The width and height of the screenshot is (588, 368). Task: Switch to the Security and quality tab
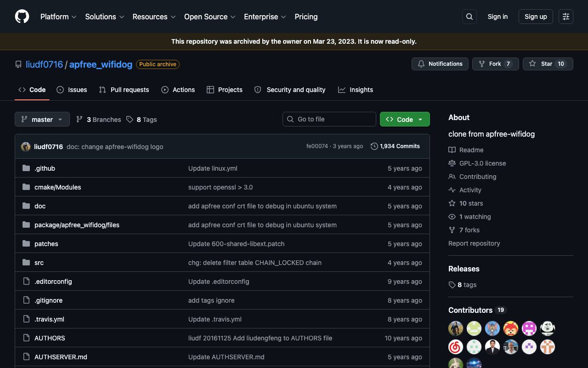290,90
